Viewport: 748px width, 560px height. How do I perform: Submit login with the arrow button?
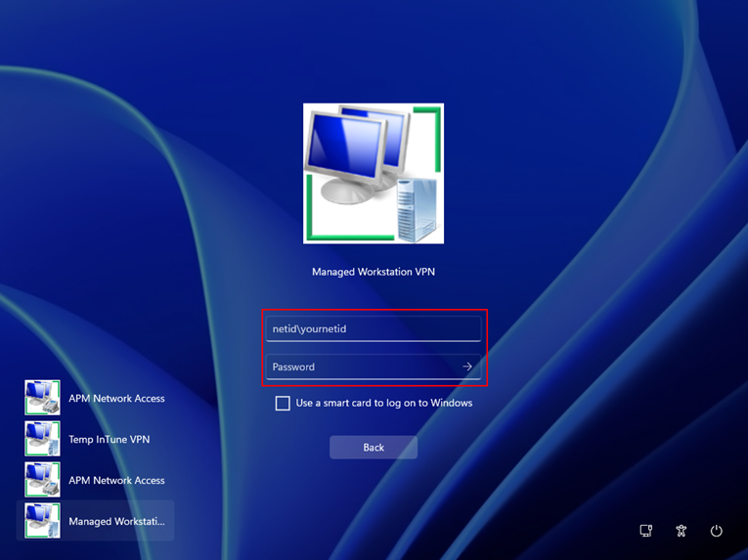467,366
